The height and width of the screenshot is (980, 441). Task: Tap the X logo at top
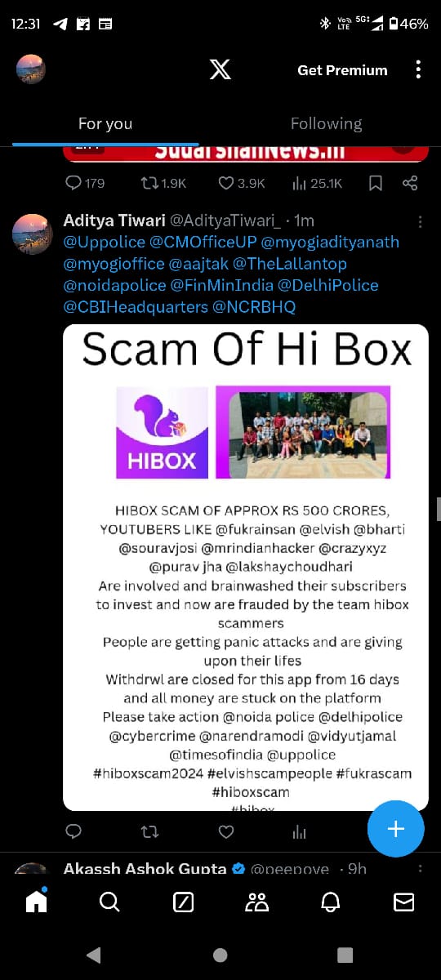point(220,69)
